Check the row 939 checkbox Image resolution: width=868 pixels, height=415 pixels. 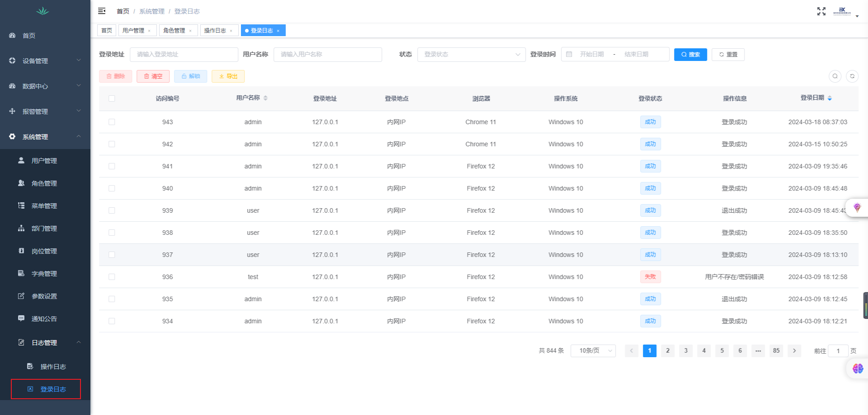112,210
